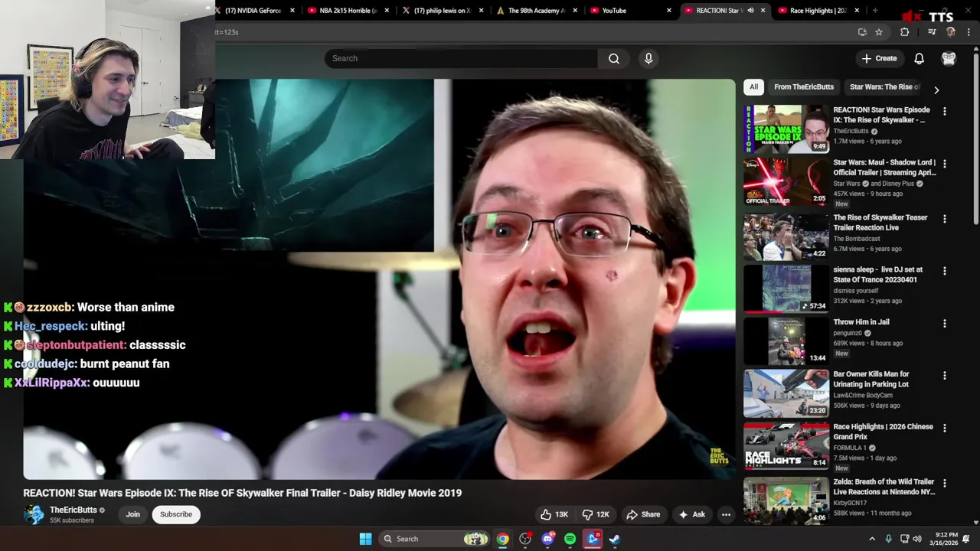Click the Share button
This screenshot has width=980, height=551.
pyautogui.click(x=643, y=514)
